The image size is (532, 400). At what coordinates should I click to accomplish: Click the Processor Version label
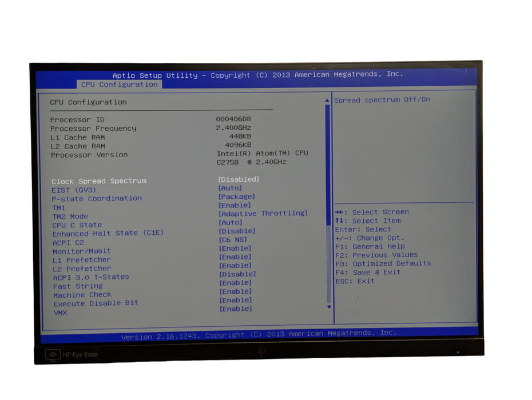89,155
